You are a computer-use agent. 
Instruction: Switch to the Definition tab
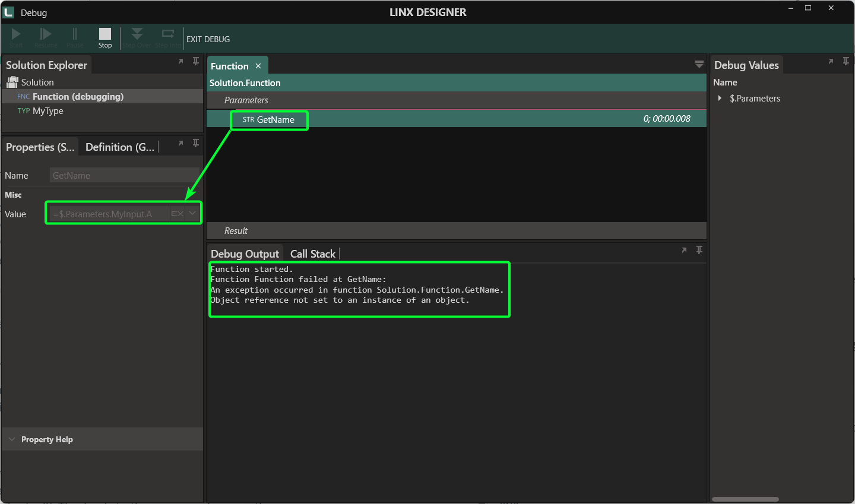(x=120, y=147)
